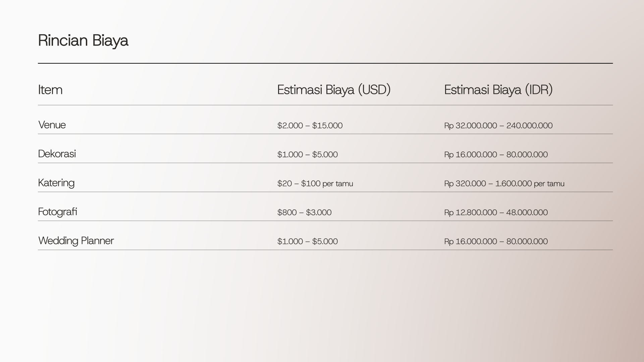Click the Rp 12.800.000 – 48.000.000 cell

(496, 213)
